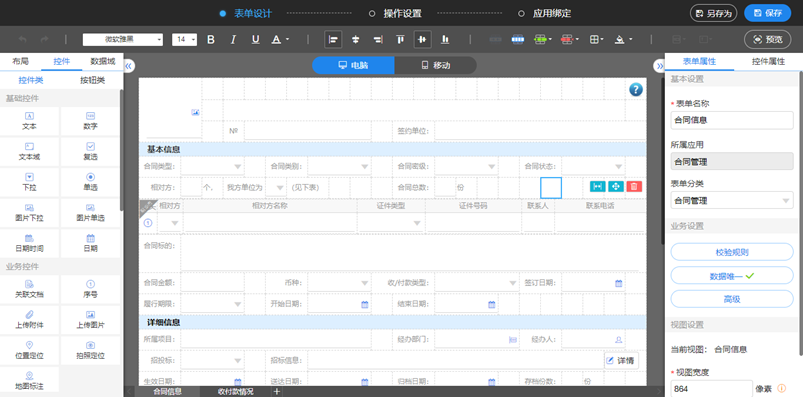Click the 数据唯一 button
This screenshot has width=803, height=397.
coord(732,276)
